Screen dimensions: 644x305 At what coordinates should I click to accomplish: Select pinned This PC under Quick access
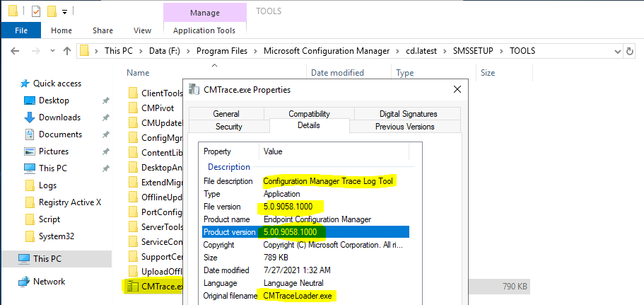52,168
